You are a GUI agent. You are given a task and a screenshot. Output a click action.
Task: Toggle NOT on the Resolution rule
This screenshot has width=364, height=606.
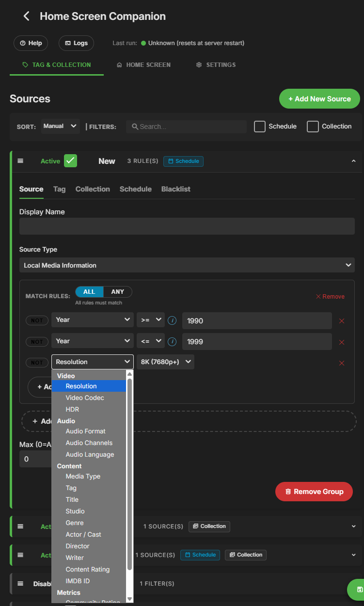(x=37, y=363)
